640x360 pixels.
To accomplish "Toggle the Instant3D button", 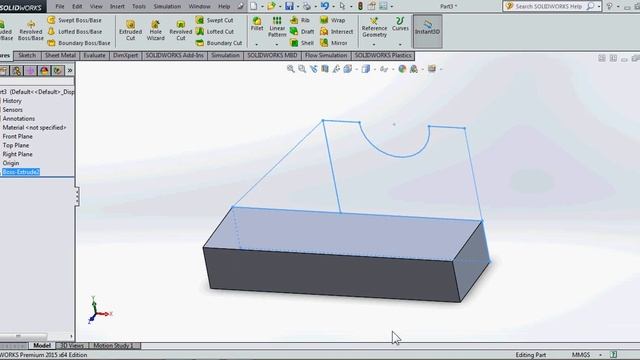I will (x=427, y=31).
